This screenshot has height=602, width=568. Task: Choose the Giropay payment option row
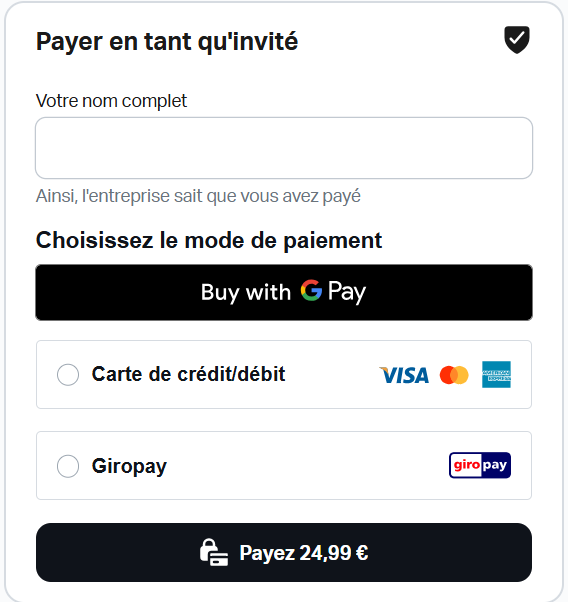(x=284, y=465)
